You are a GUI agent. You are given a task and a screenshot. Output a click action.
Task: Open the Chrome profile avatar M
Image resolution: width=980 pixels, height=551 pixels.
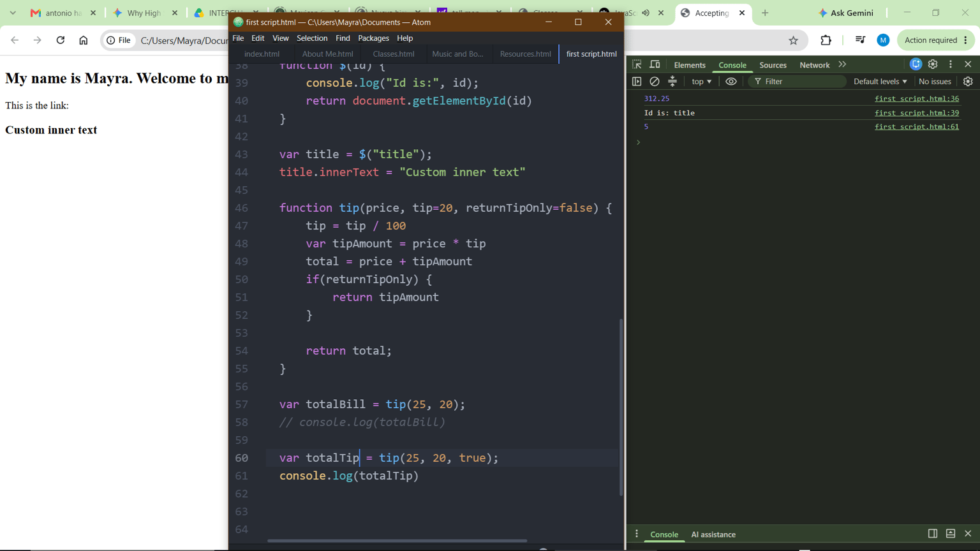[x=883, y=40]
